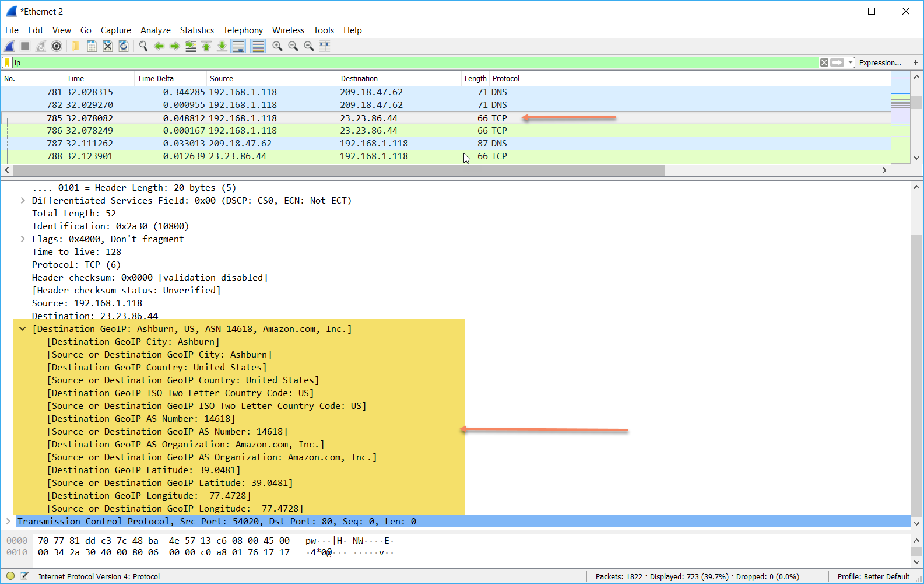Click the Start capturing packets shark fin icon
Screen dimensions: 924x584
tap(10, 46)
